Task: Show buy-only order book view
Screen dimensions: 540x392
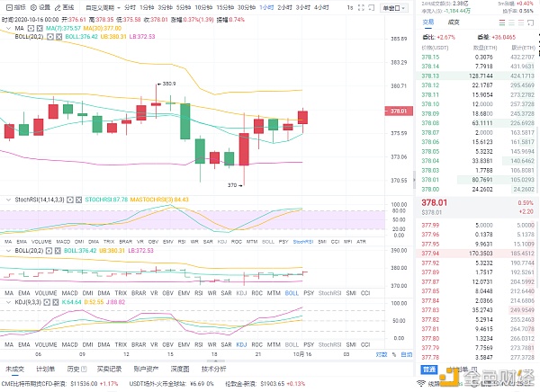Action: coord(511,22)
